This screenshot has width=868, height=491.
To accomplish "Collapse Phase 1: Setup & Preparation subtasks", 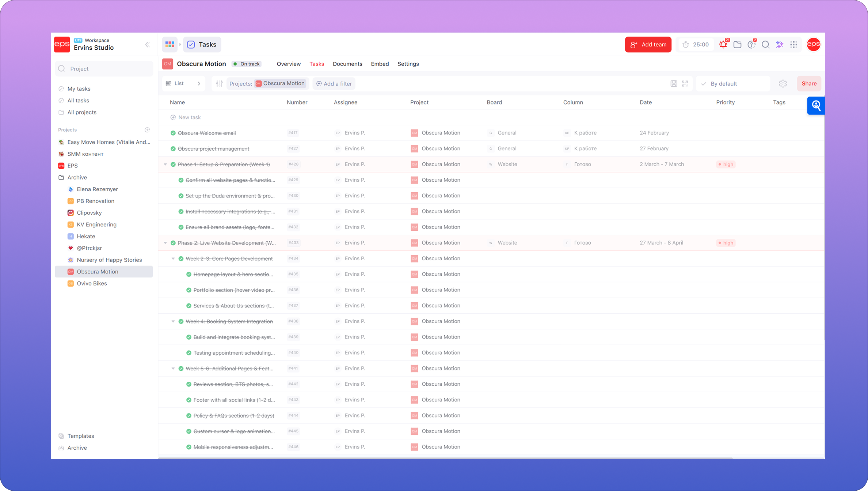I will click(165, 165).
